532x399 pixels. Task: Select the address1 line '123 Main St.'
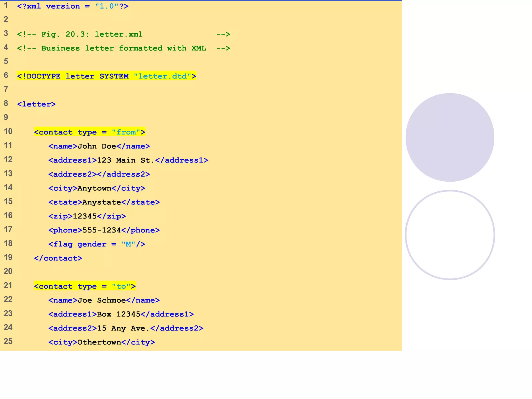[128, 160]
